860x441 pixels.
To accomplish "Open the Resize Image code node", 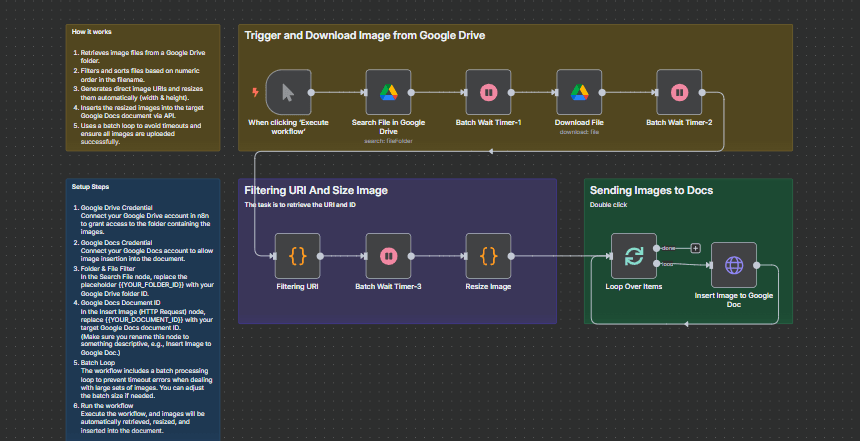I will click(489, 256).
